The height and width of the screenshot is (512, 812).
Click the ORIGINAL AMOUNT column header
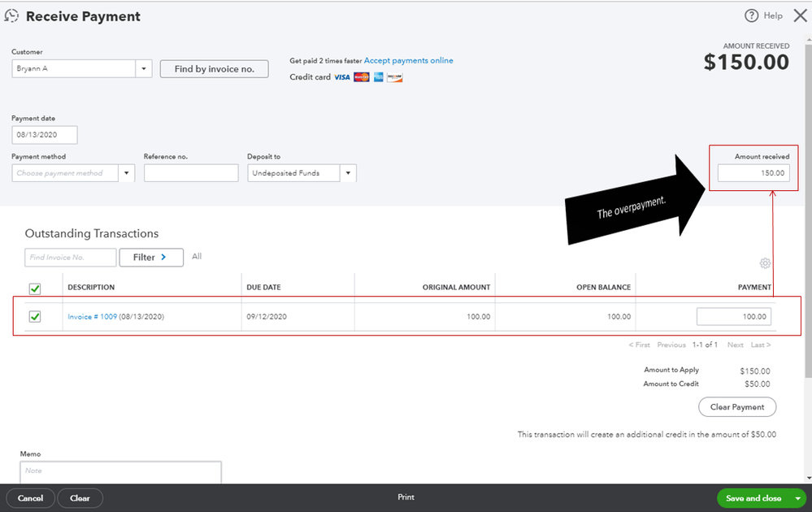(456, 288)
